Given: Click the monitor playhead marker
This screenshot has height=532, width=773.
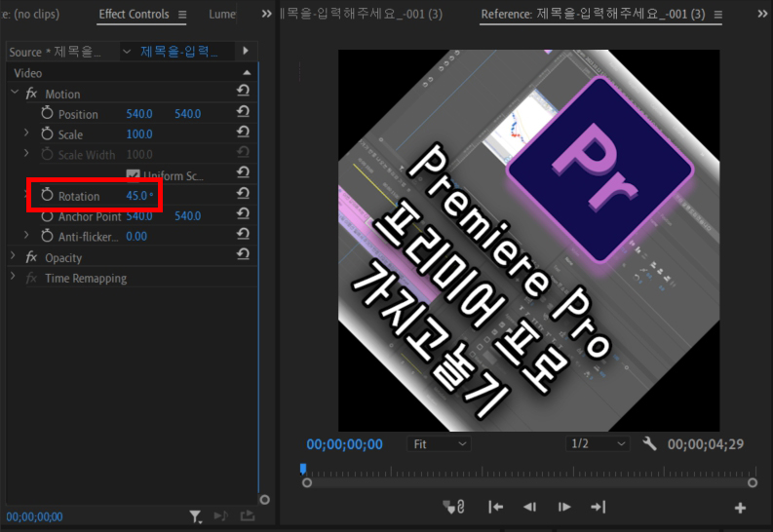Looking at the screenshot, I should 303,469.
